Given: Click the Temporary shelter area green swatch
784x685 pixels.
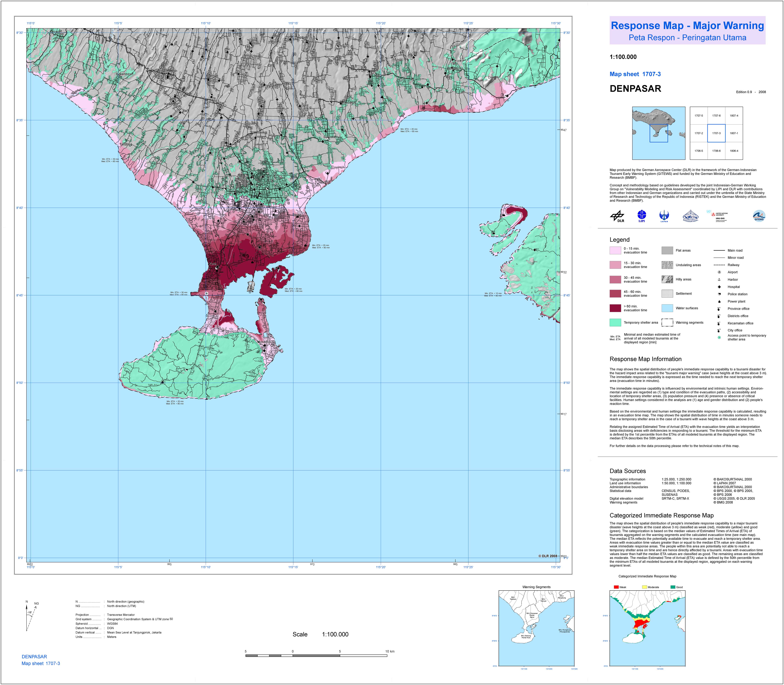Looking at the screenshot, I should coord(615,323).
